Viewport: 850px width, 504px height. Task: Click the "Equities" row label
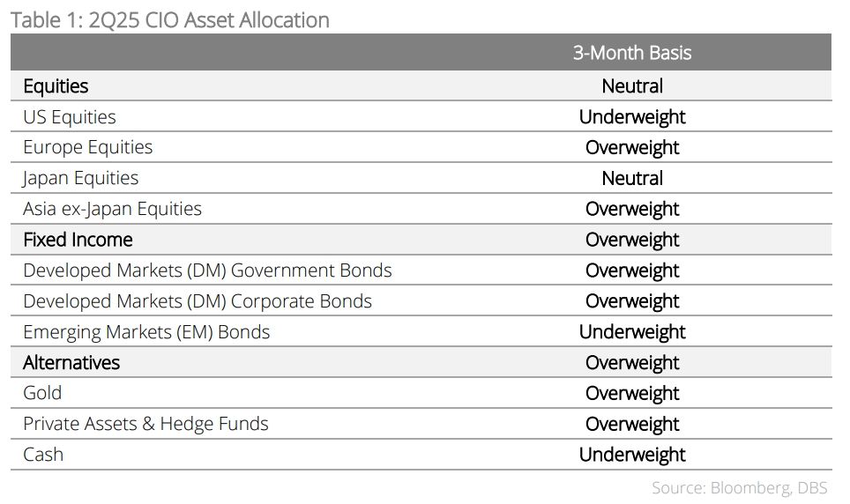[x=56, y=86]
